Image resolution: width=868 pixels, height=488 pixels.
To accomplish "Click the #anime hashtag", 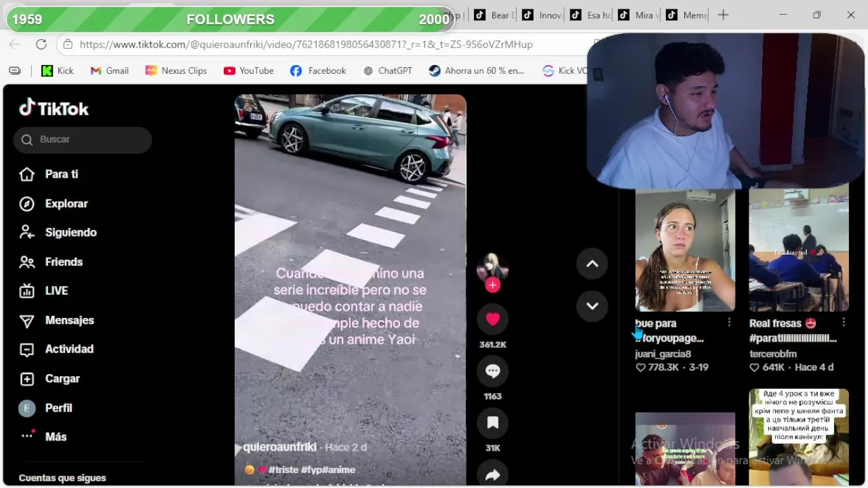I will tap(338, 470).
